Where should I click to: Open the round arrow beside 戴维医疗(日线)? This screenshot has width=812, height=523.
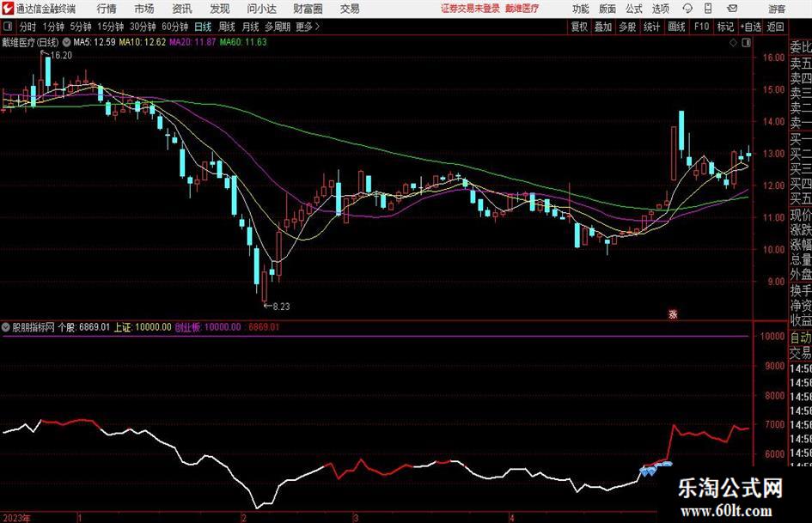67,42
